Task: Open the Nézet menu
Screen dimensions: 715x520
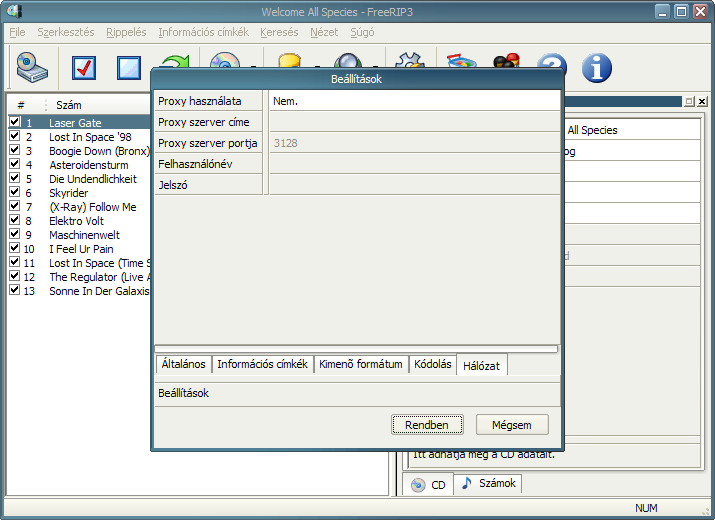Action: point(324,32)
